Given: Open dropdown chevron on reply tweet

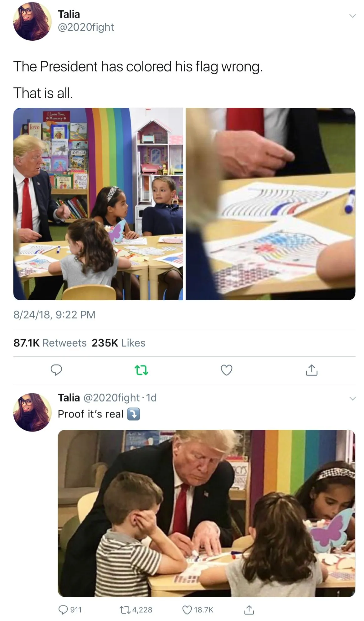Looking at the screenshot, I should tap(352, 398).
